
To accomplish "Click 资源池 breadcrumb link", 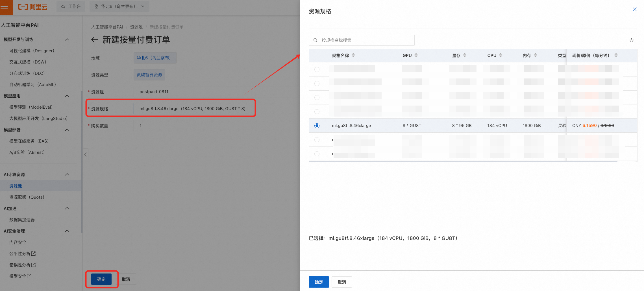I will pyautogui.click(x=136, y=27).
